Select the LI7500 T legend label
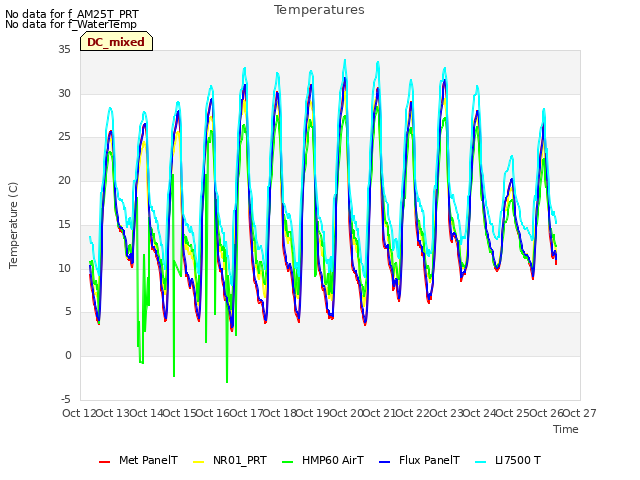Viewport: 640px width, 480px height. click(518, 460)
